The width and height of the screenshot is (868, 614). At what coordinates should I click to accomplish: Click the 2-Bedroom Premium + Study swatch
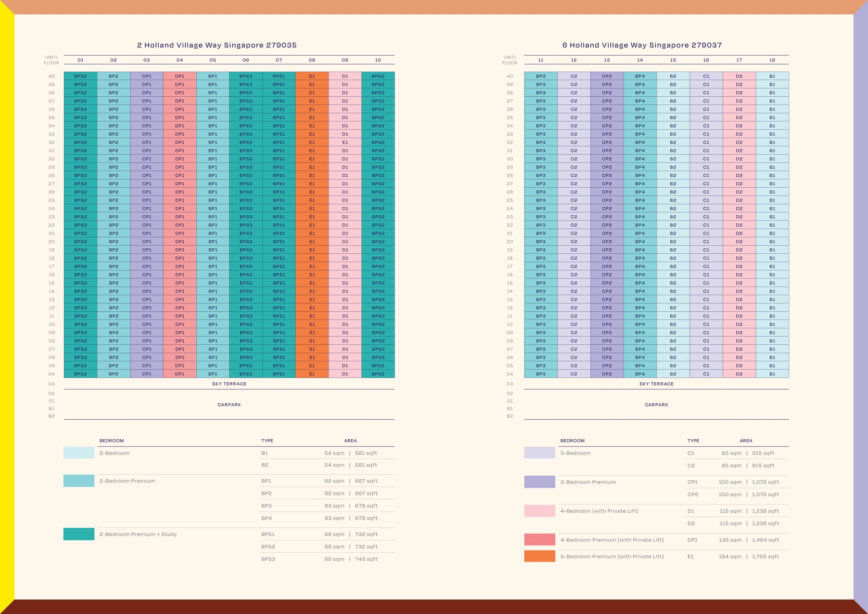pyautogui.click(x=79, y=534)
